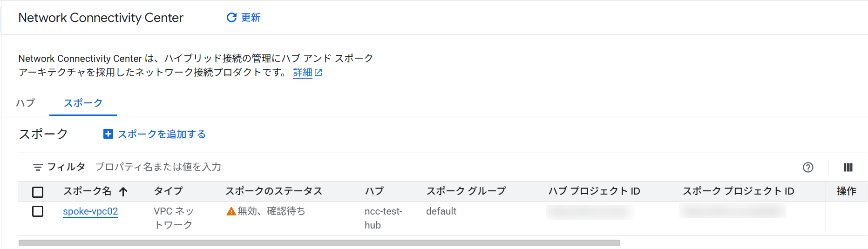Sort by スポークのステータス column header

tap(274, 191)
